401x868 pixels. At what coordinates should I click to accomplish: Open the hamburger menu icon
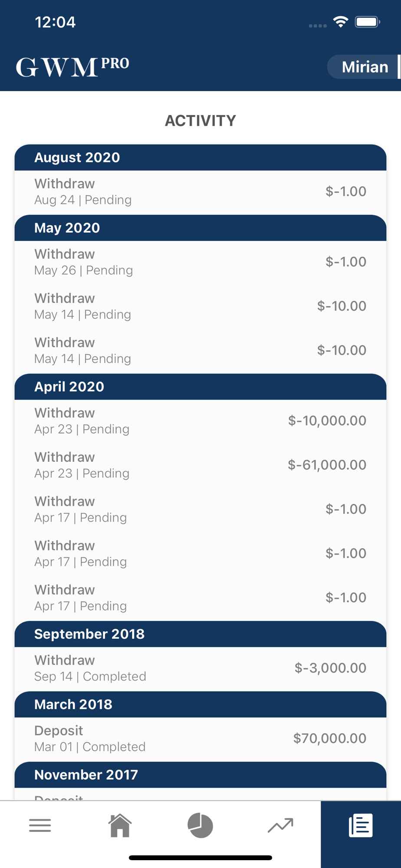pos(40,825)
